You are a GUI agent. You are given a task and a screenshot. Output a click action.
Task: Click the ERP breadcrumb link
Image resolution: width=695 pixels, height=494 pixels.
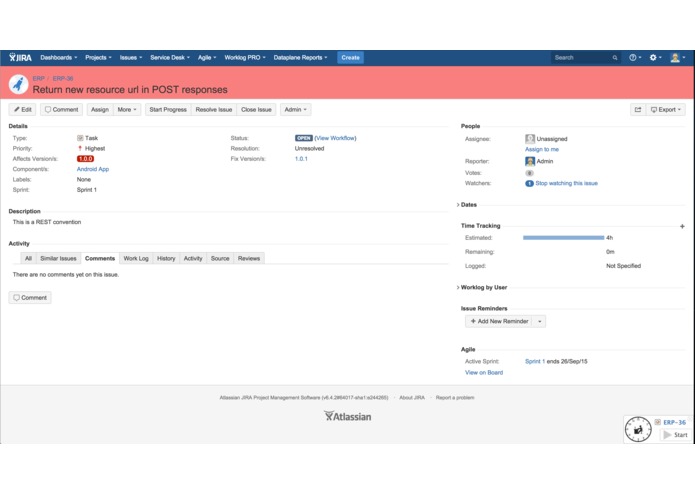point(39,78)
